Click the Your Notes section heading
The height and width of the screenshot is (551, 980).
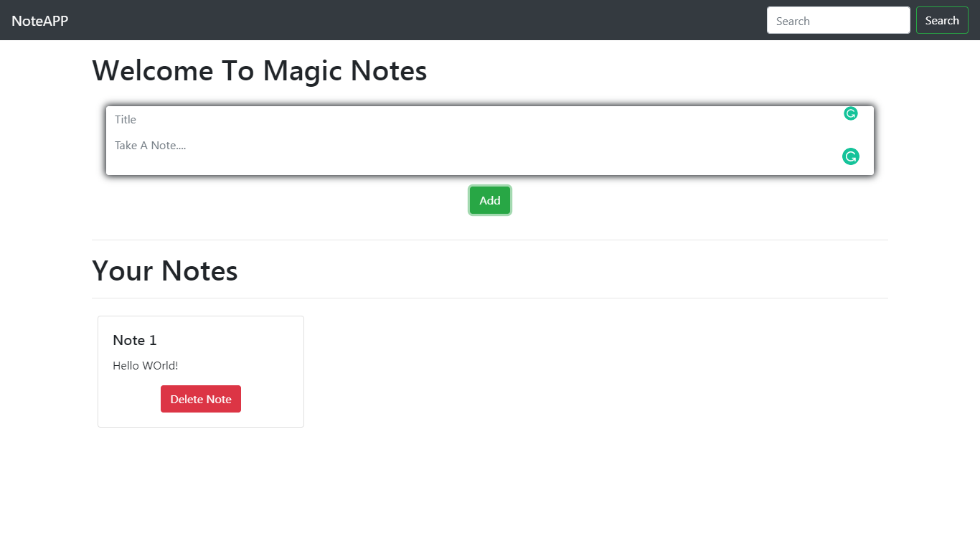coord(164,270)
